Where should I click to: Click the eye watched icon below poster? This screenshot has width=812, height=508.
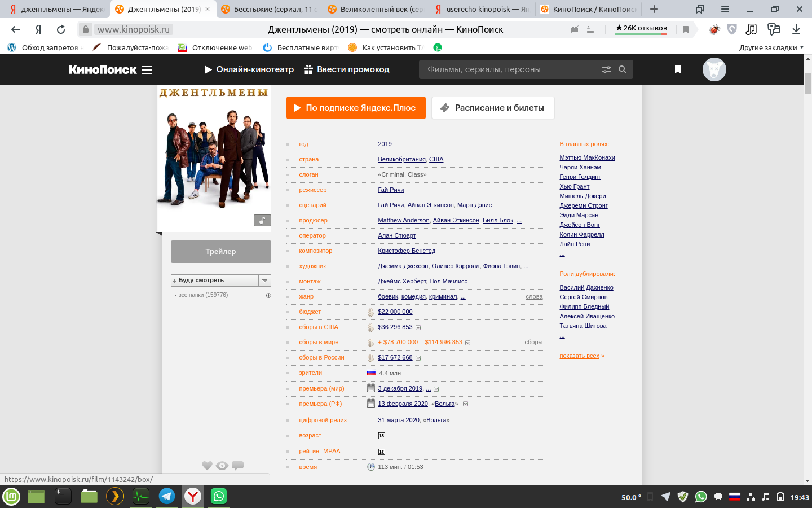click(222, 466)
